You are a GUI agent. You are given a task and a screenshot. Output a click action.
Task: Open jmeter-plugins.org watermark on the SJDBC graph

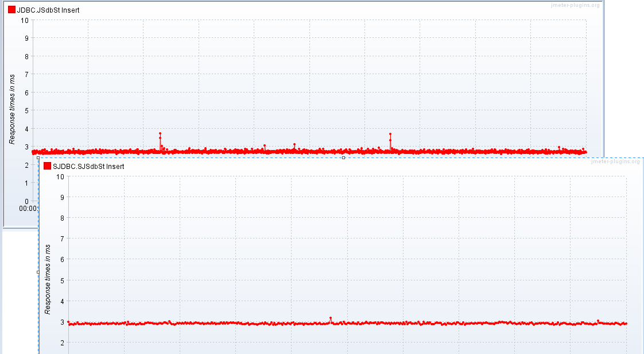click(x=615, y=161)
